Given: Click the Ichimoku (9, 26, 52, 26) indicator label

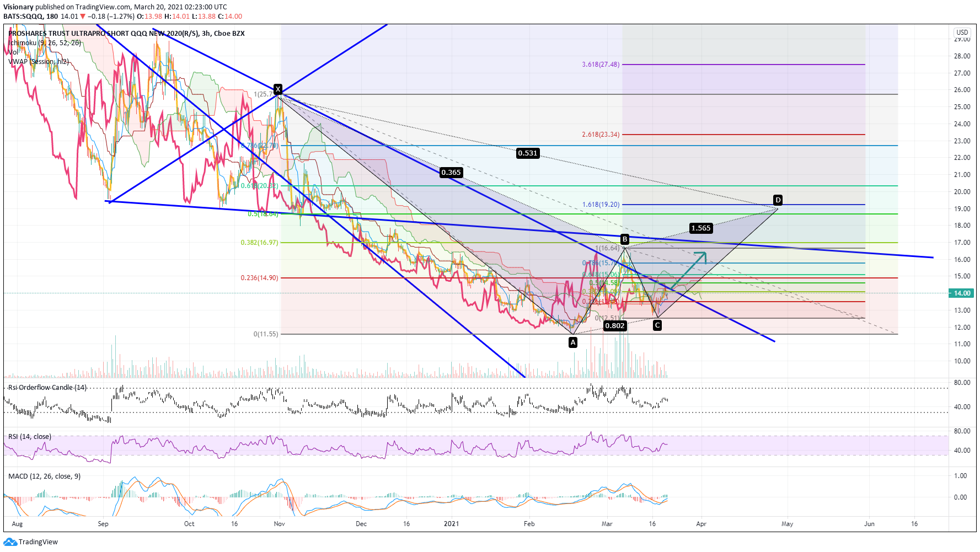Looking at the screenshot, I should click(45, 43).
